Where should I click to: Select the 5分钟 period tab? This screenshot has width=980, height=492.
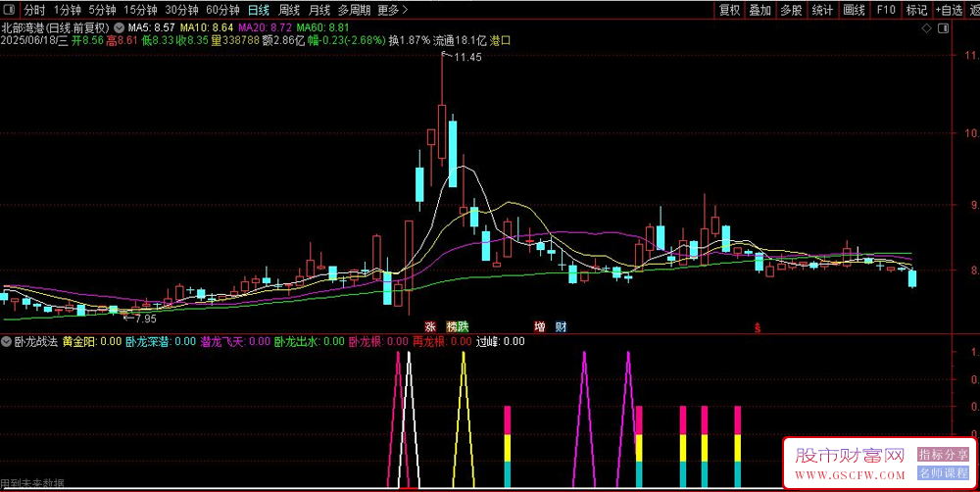[x=102, y=10]
